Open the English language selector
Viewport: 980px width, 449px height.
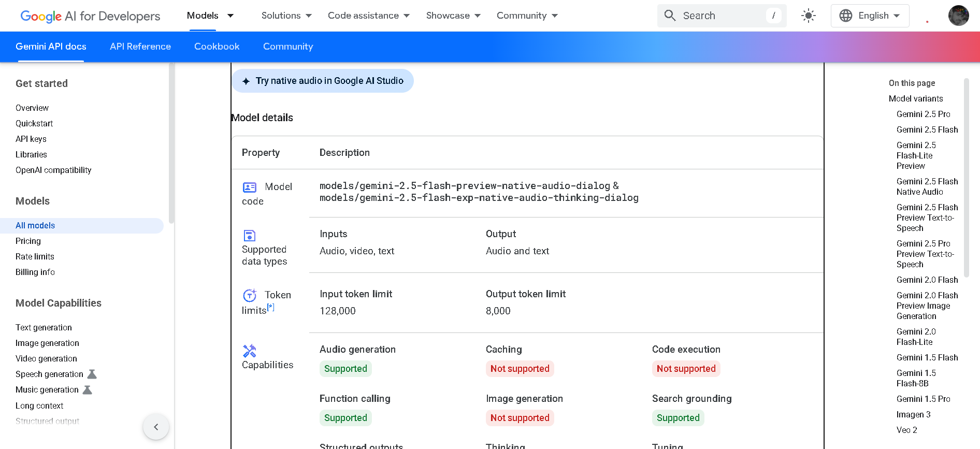pos(870,16)
